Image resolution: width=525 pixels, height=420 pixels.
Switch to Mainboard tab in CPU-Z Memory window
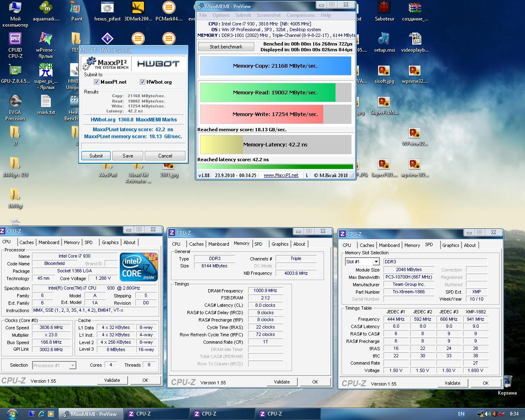click(219, 244)
